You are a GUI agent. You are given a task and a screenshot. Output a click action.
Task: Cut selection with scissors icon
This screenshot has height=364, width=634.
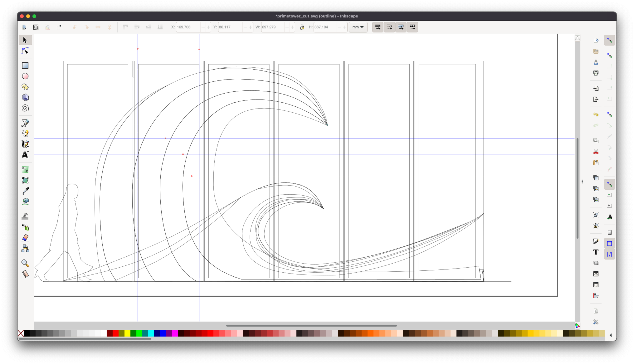(x=596, y=152)
